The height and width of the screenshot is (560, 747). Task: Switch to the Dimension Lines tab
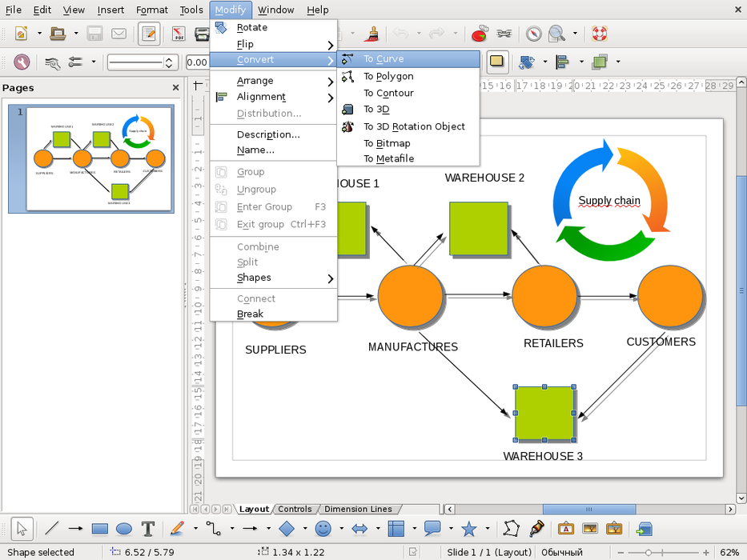tap(358, 509)
